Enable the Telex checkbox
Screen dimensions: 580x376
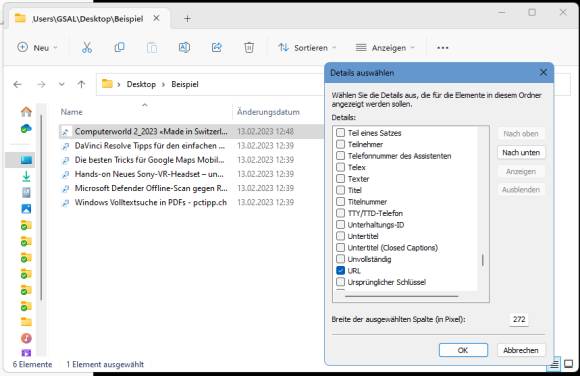340,167
